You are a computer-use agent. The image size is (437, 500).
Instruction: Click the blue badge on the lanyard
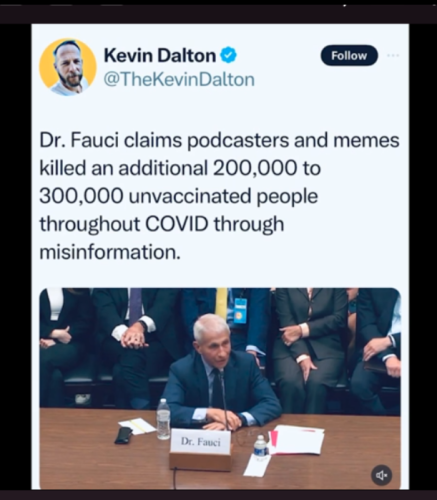(x=240, y=311)
